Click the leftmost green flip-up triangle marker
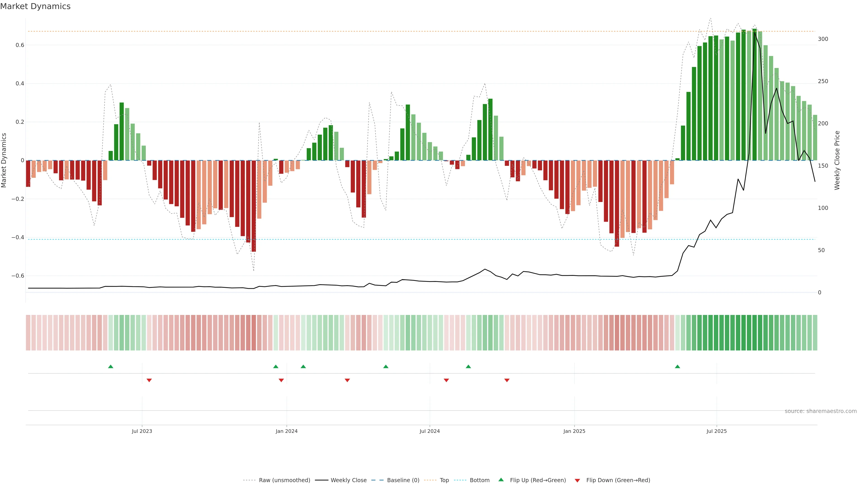This screenshot has width=868, height=488. coord(111,366)
